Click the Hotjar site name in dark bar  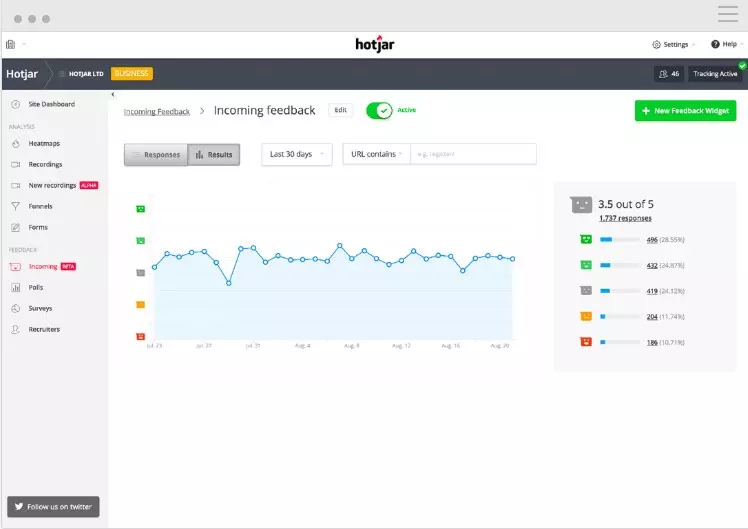[22, 74]
